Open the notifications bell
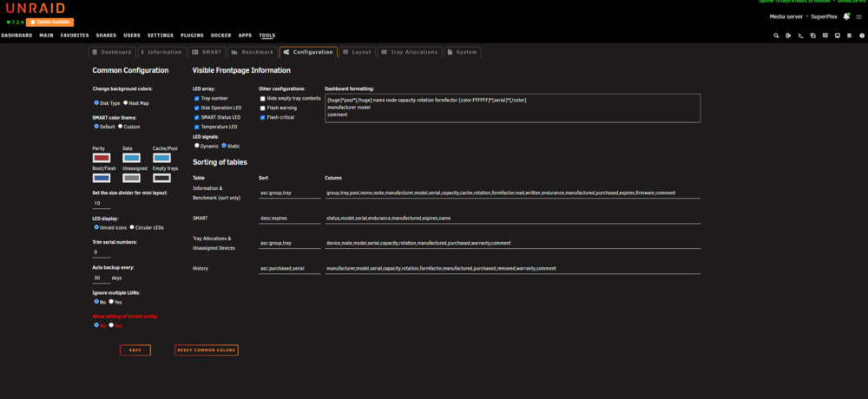This screenshot has height=399, width=868. pos(846,16)
